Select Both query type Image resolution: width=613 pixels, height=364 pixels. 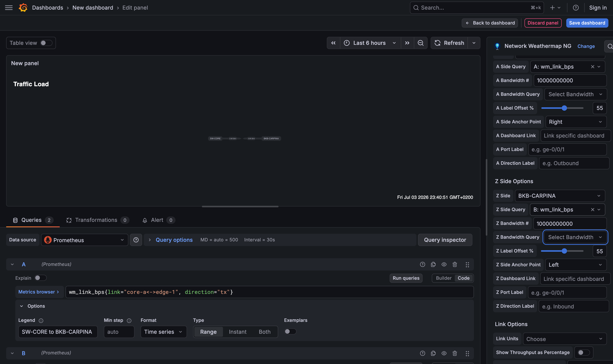(264, 332)
